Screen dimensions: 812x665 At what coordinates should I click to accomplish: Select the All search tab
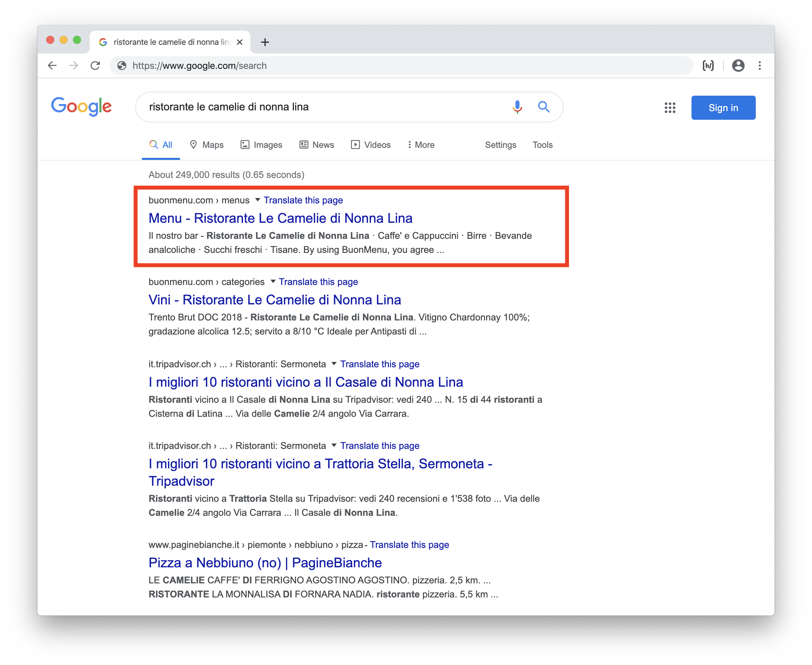tap(161, 145)
